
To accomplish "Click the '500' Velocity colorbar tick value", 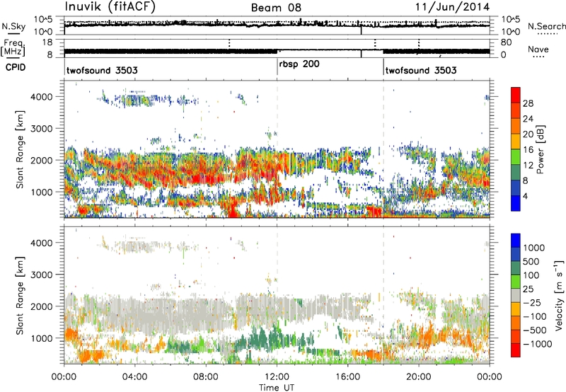I will click(531, 261).
